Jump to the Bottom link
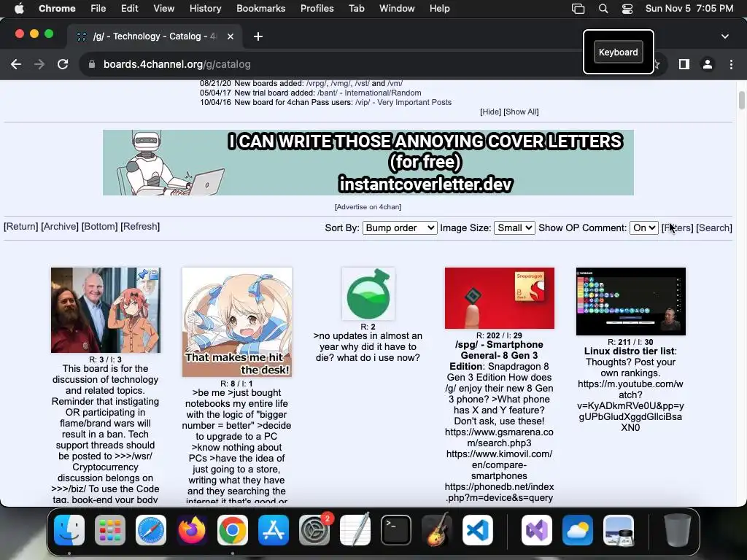This screenshot has height=560, width=747. (x=99, y=226)
